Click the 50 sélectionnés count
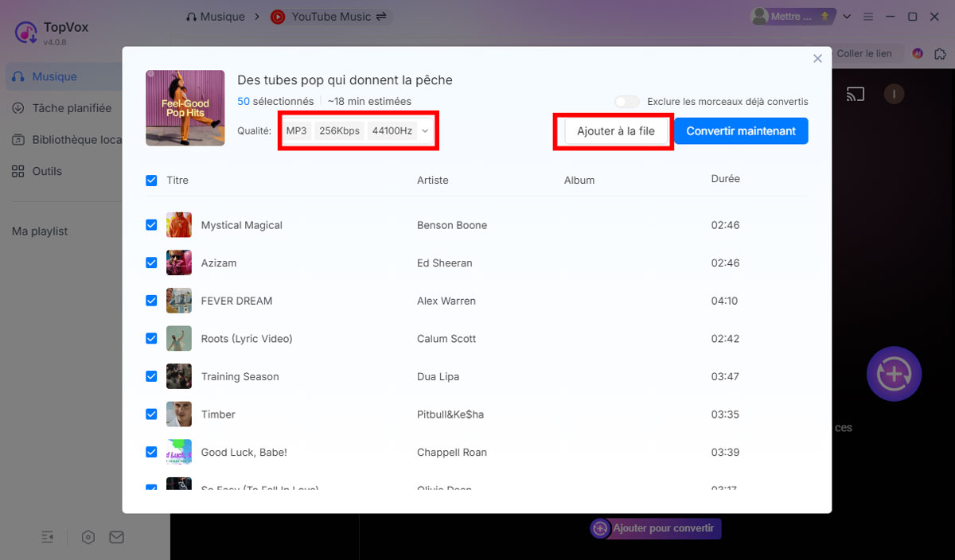This screenshot has width=955, height=560. [275, 102]
